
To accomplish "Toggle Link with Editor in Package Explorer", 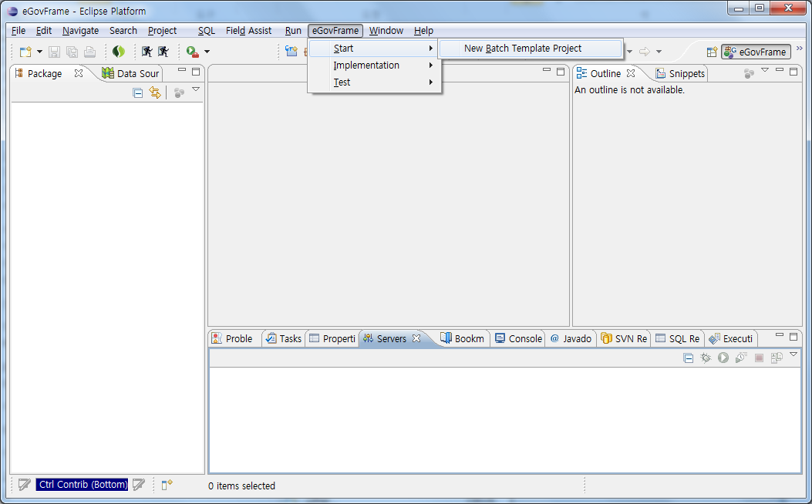I will tap(155, 92).
